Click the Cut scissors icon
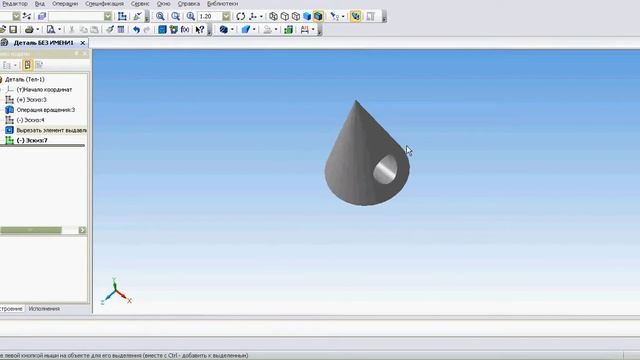 tap(71, 29)
